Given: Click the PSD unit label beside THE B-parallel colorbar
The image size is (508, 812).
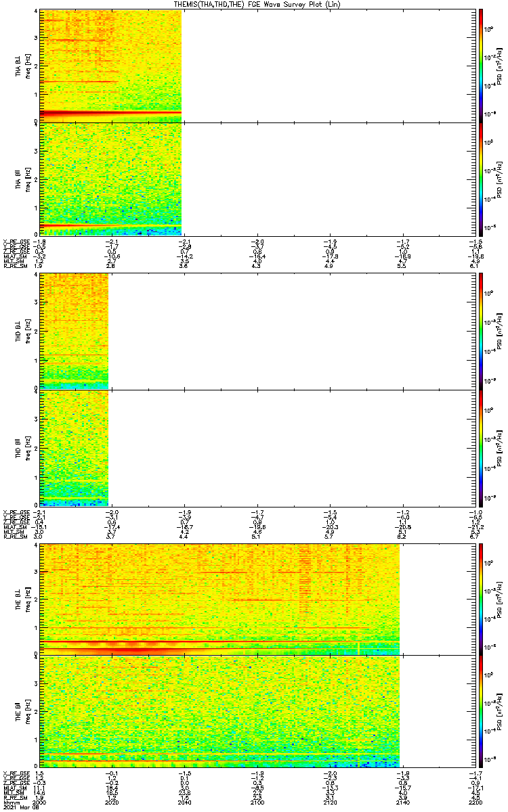Looking at the screenshot, I should tap(500, 711).
